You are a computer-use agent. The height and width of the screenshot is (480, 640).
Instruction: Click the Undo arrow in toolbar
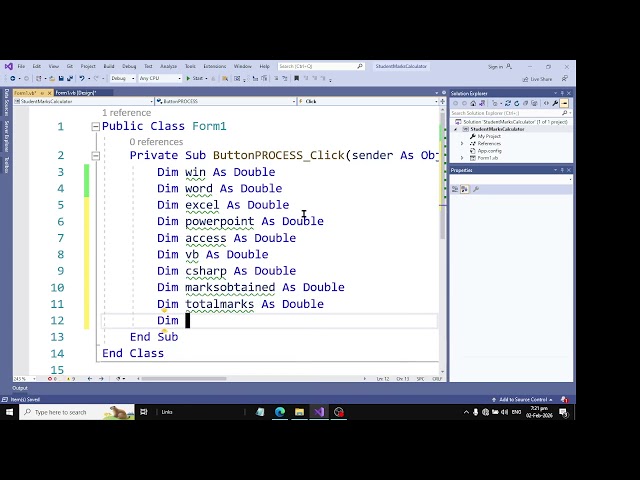(x=82, y=78)
